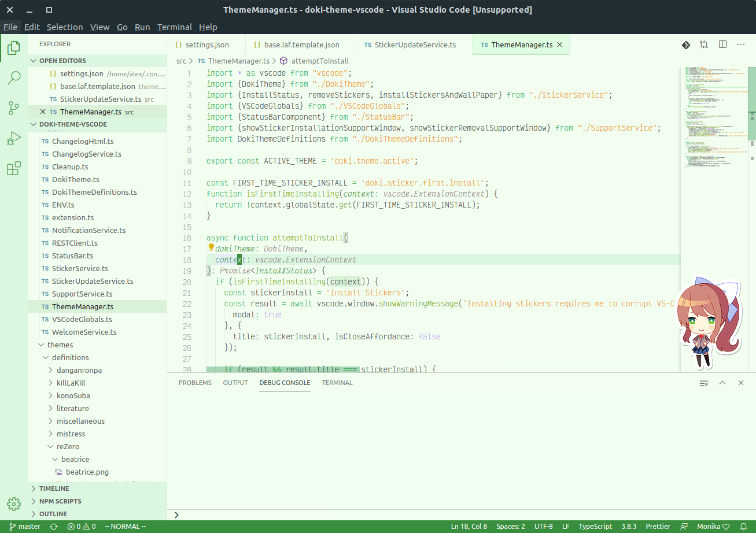Close the bottom panel
Viewport: 756px width, 533px height.
[741, 383]
